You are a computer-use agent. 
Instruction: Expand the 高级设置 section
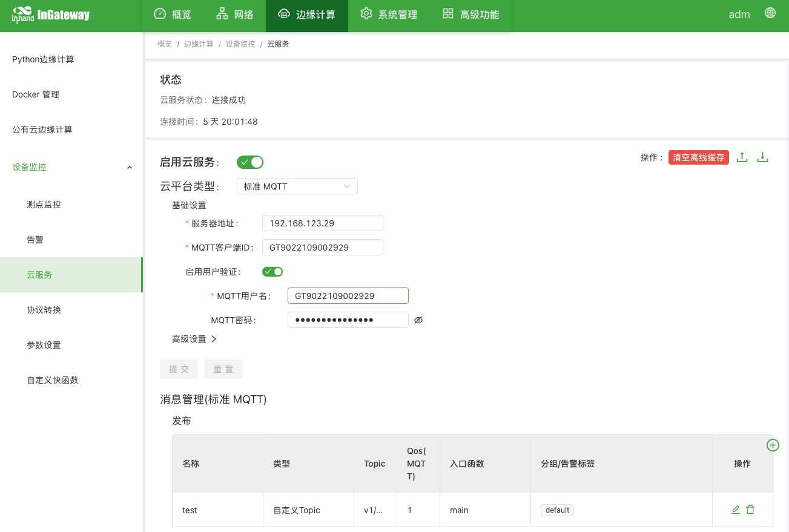(x=194, y=339)
